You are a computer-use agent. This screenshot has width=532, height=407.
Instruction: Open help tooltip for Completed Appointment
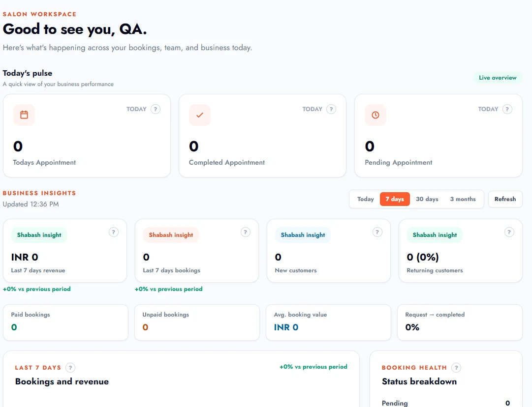(x=331, y=109)
